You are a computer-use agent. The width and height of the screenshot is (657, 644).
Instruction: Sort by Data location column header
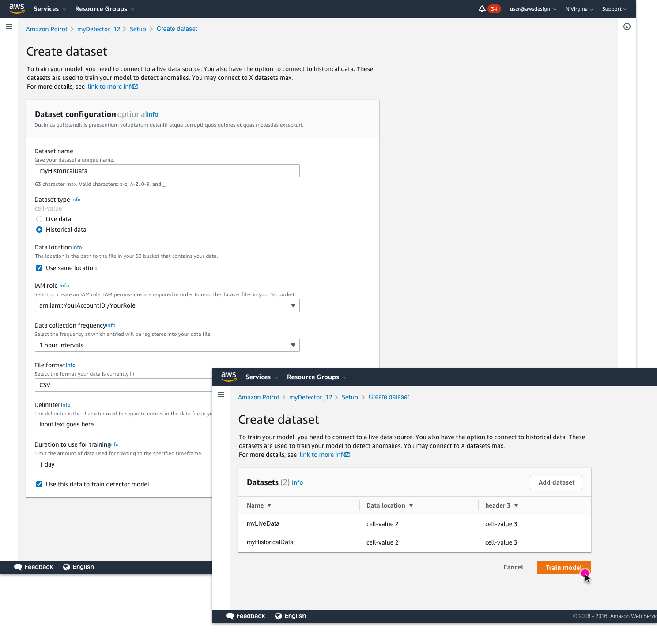click(389, 505)
